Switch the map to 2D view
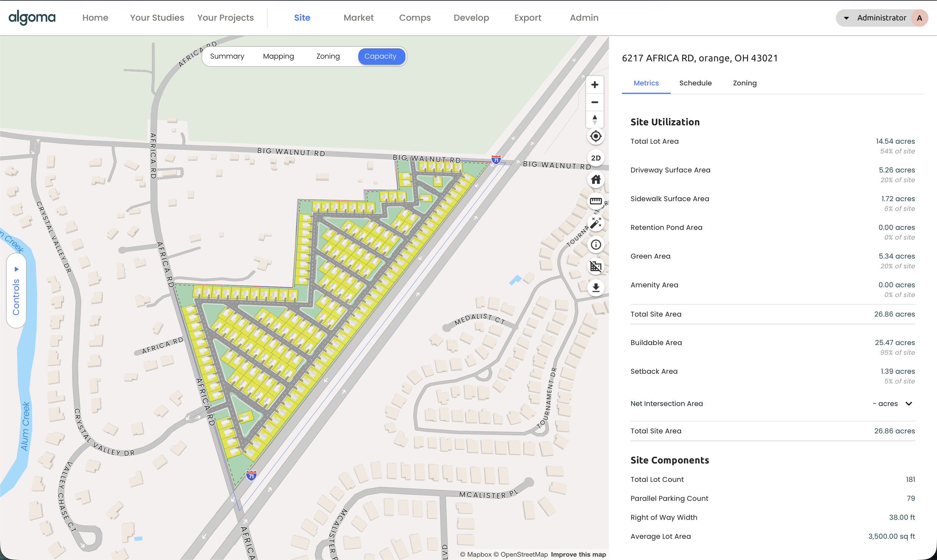This screenshot has height=560, width=937. coord(595,158)
